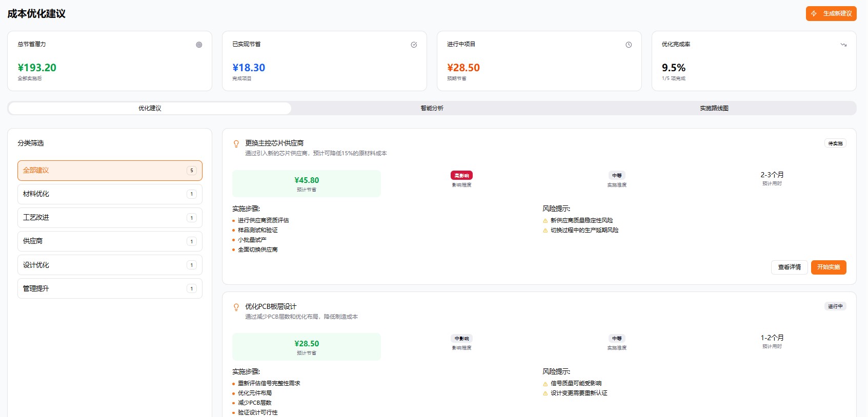Click the checkmark icon in 已实现节省 card
This screenshot has height=417, width=868.
(x=414, y=45)
